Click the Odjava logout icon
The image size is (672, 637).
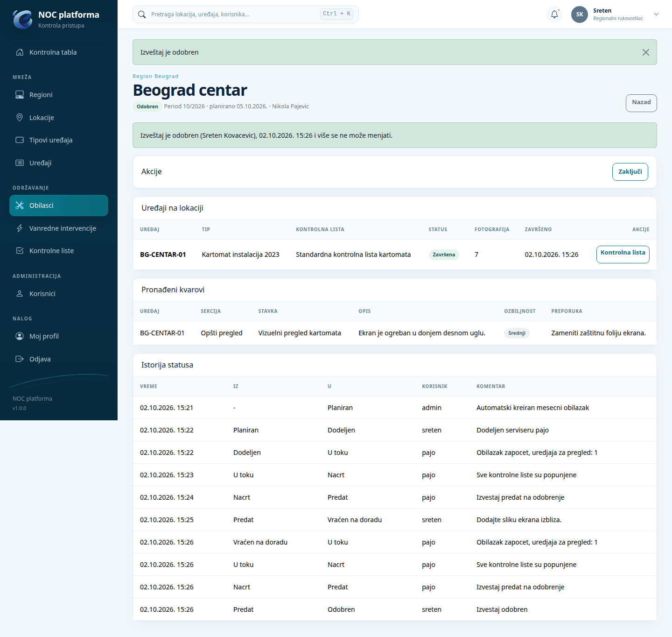(20, 359)
